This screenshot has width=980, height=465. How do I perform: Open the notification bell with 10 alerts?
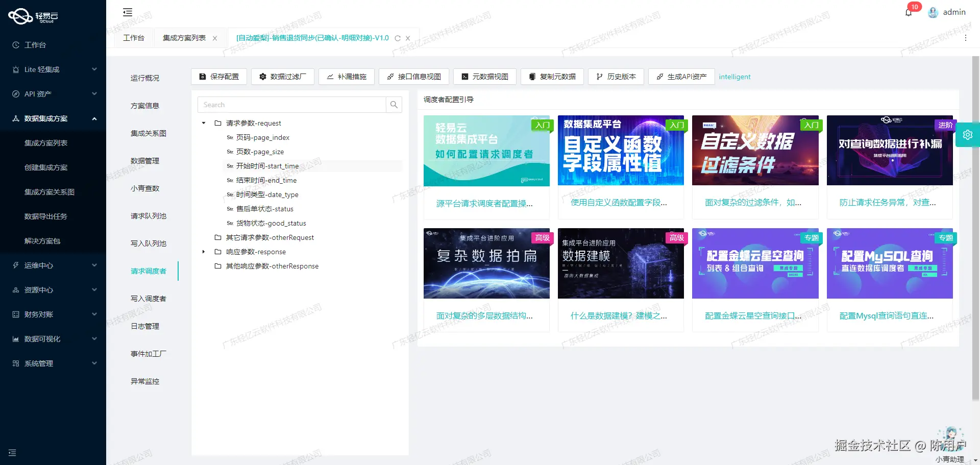tap(909, 12)
